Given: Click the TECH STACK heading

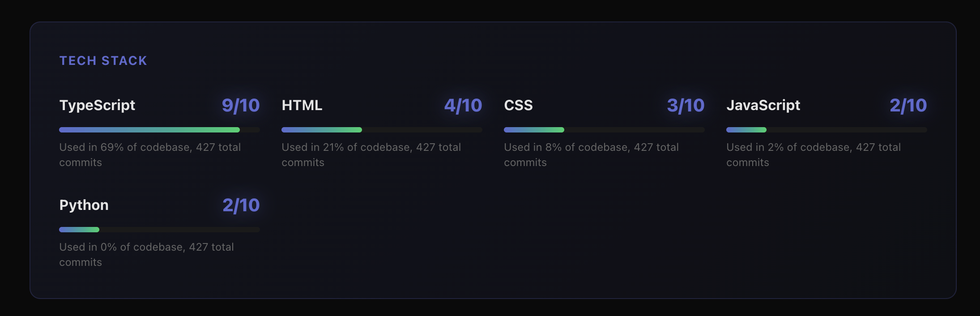Looking at the screenshot, I should point(103,61).
